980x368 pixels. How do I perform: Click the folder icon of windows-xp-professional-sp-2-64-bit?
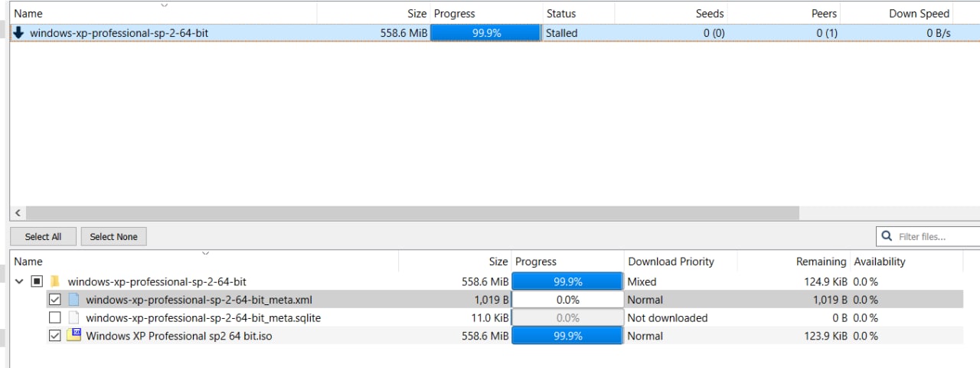pyautogui.click(x=55, y=281)
